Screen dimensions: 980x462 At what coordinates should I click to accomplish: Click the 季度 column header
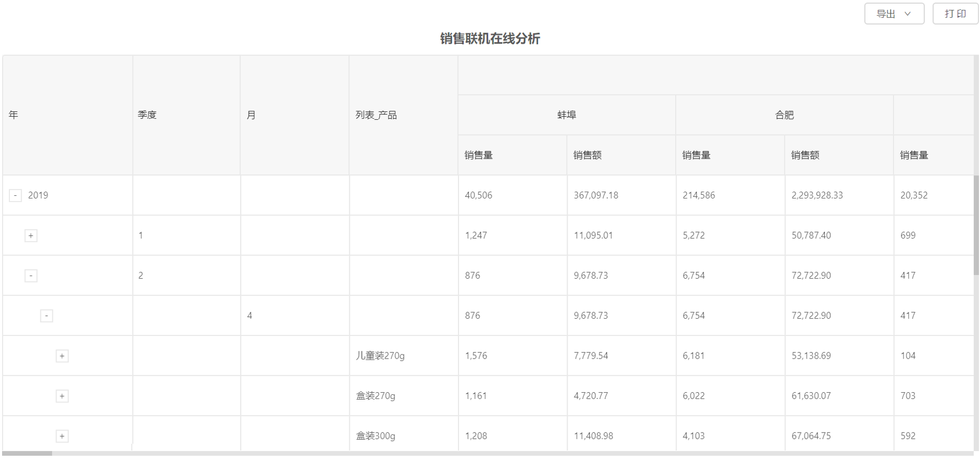point(187,115)
